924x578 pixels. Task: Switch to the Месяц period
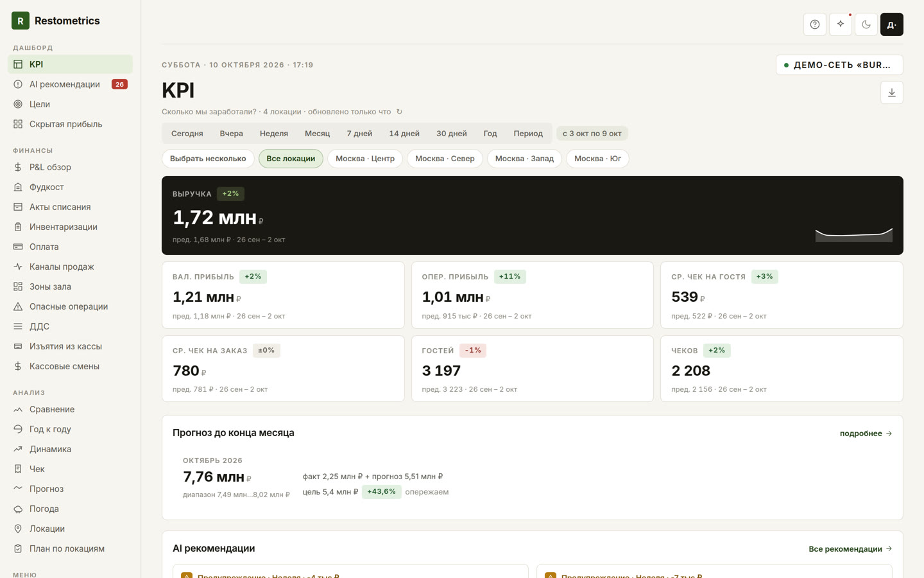318,134
